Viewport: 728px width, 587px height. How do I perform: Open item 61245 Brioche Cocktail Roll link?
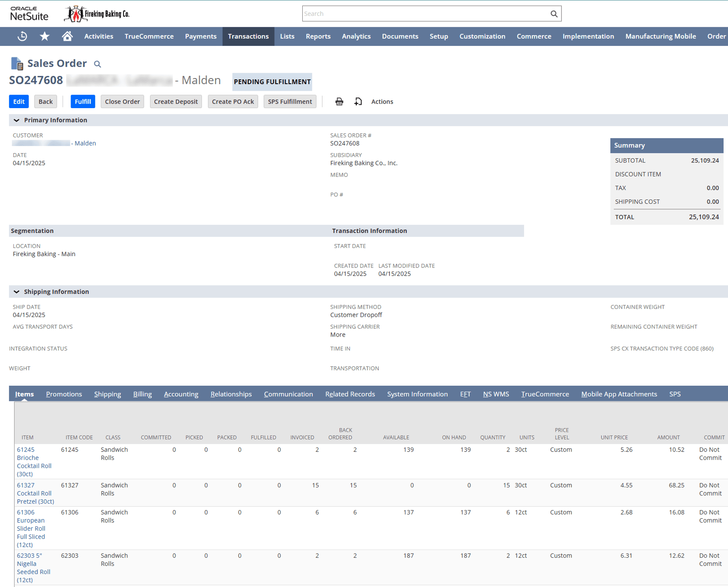(x=34, y=462)
